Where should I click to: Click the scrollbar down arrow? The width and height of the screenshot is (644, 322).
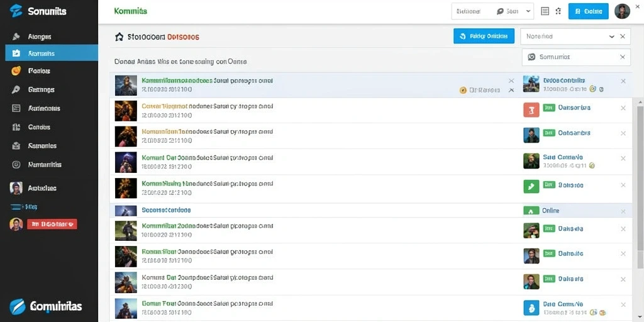pos(640,318)
